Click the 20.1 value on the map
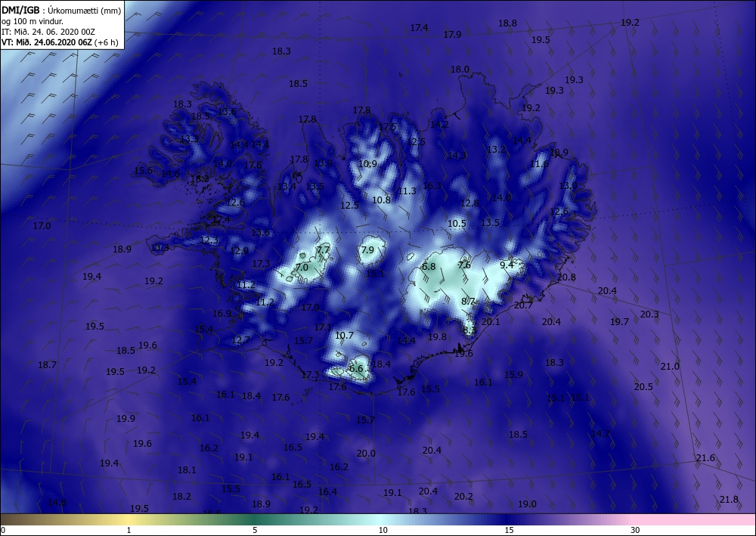The image size is (756, 536). 491,321
